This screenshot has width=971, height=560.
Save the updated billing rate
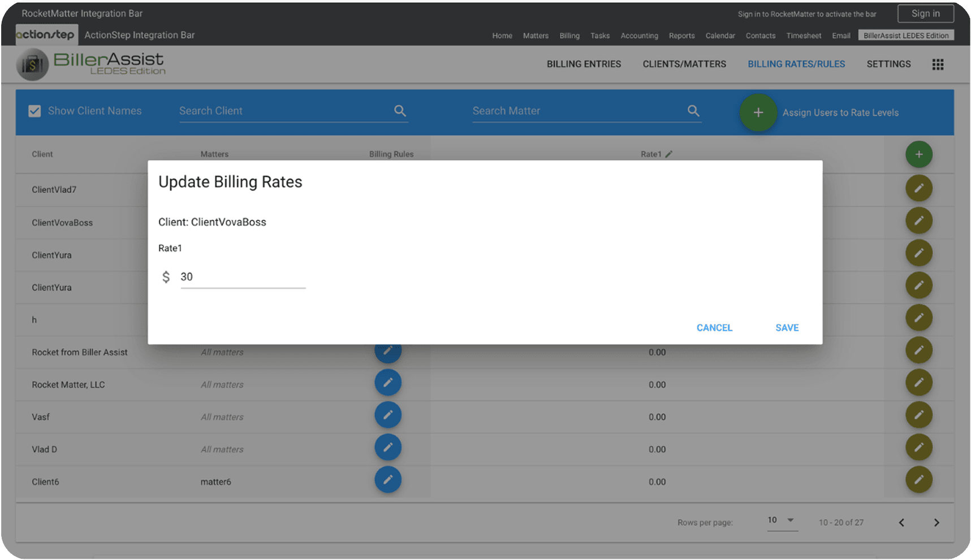click(787, 328)
